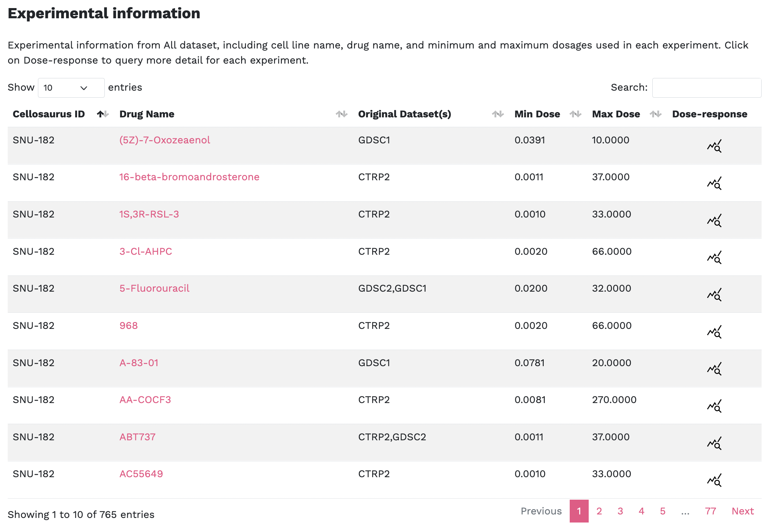
Task: Open dose-response icon in 5-Fluorouracil row
Action: 714,294
